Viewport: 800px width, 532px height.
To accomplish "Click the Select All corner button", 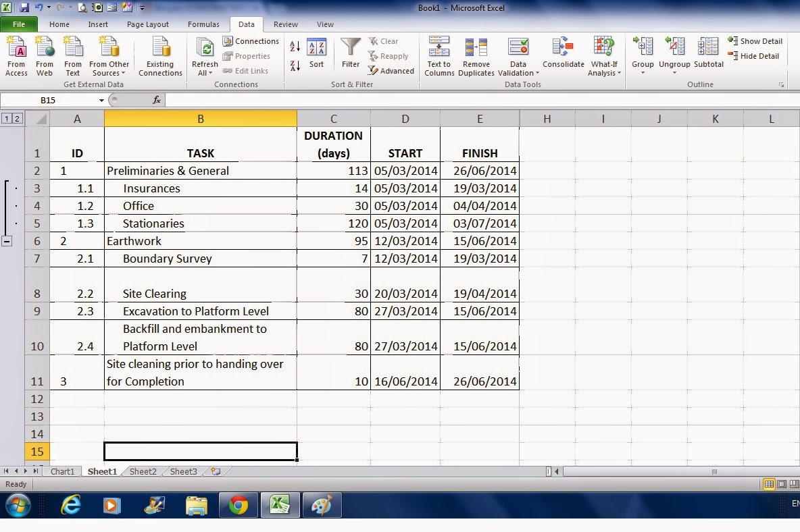I will (x=37, y=119).
